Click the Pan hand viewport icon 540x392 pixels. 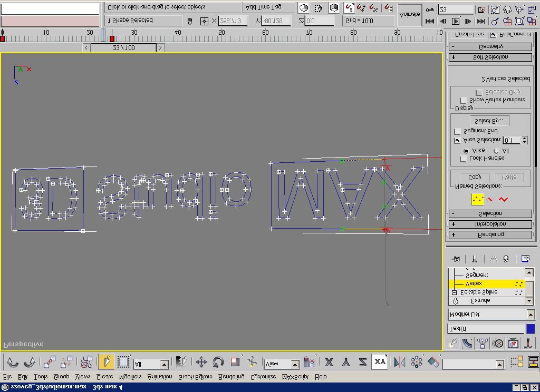click(x=507, y=9)
